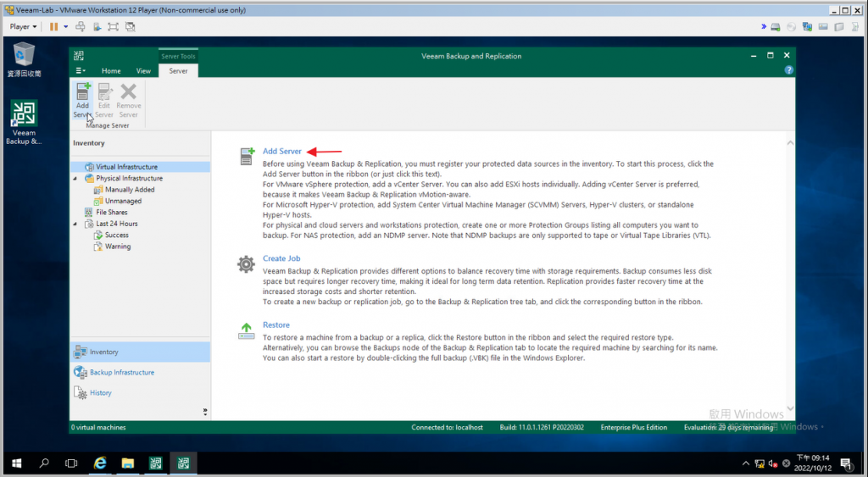This screenshot has height=477, width=868.
Task: Click the Send Ctrl+Alt+Del icon
Action: [81, 26]
